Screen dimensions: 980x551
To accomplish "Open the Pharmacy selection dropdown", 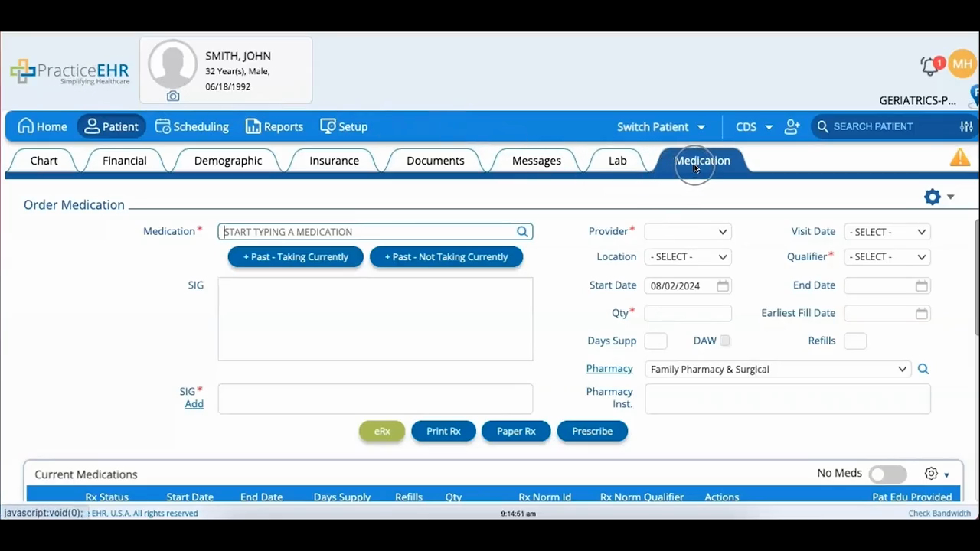I will [778, 369].
